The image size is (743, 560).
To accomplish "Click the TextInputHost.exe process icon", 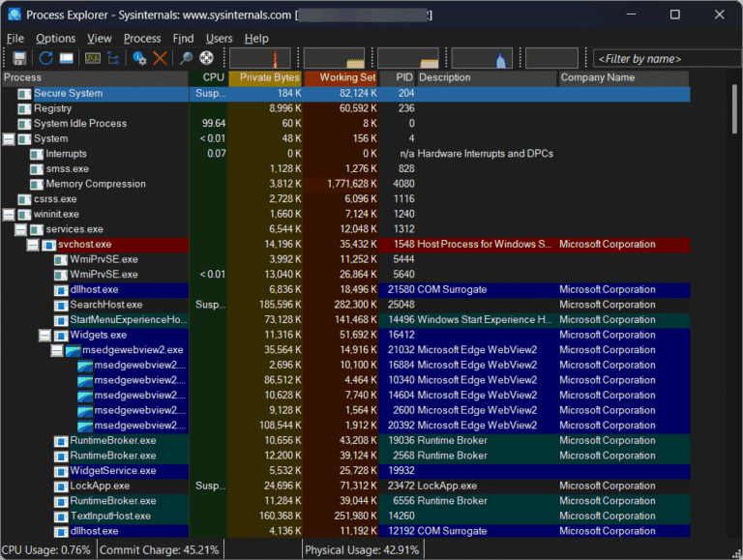I will click(x=61, y=516).
